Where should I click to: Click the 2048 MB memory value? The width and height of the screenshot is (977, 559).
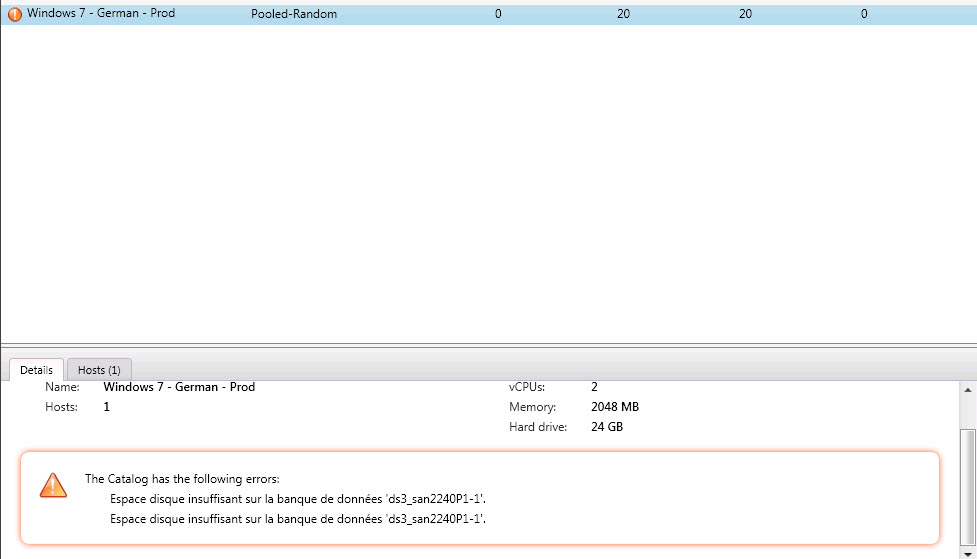[615, 407]
